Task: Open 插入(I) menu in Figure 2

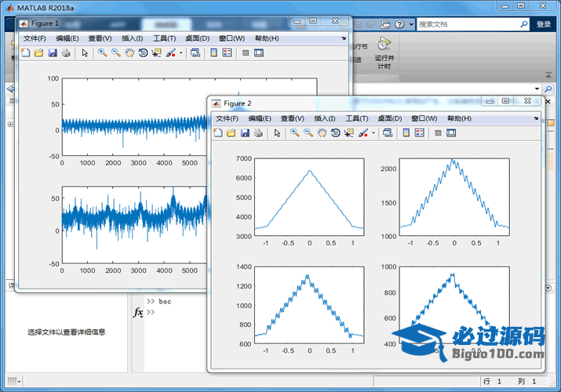Action: [325, 118]
